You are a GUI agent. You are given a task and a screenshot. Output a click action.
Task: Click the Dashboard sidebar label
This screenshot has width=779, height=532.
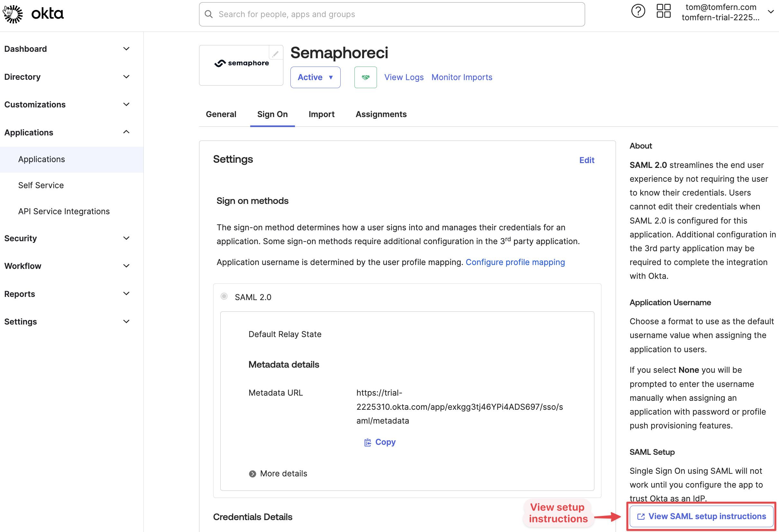pos(25,49)
